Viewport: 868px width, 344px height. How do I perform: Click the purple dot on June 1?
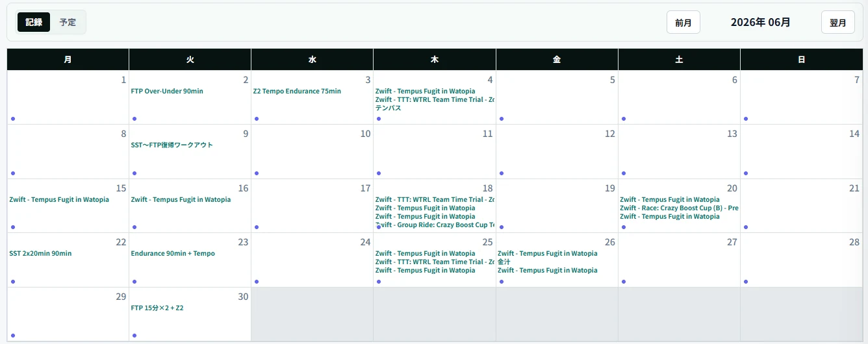click(x=13, y=119)
